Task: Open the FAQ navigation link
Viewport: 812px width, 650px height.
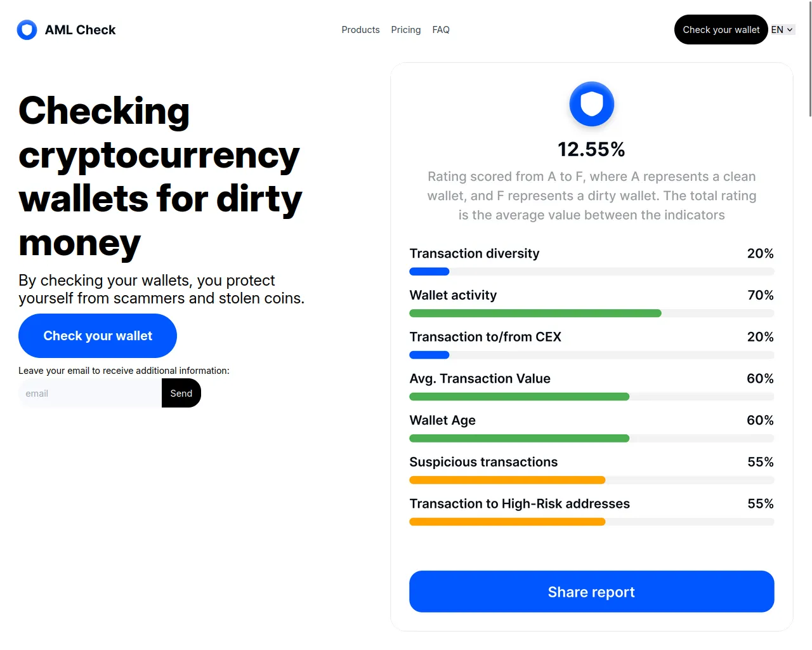Action: (441, 30)
